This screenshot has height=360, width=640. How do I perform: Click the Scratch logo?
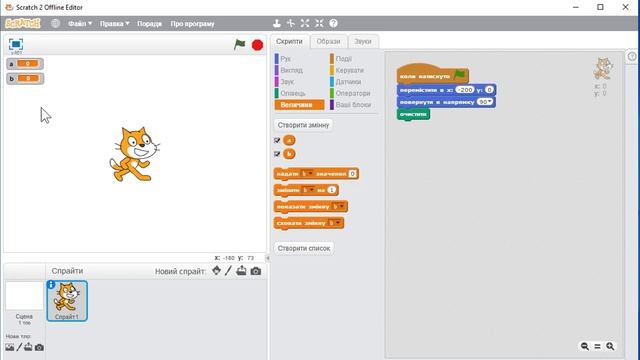point(23,23)
